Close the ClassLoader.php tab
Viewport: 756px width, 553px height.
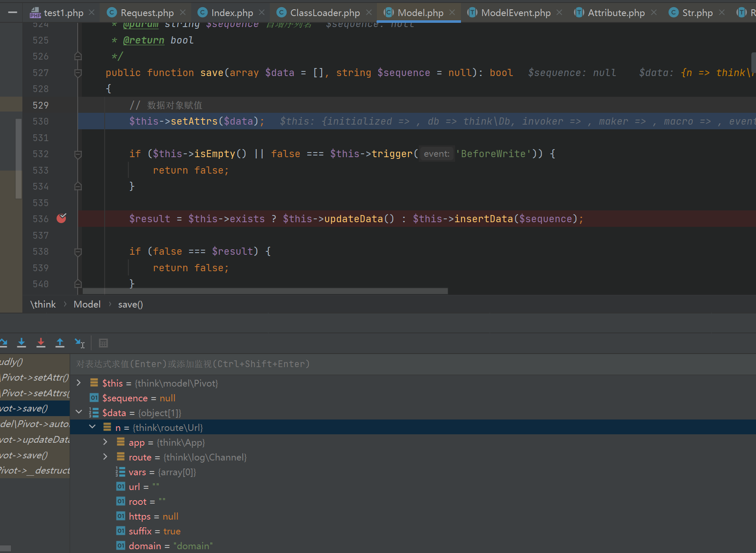[369, 13]
